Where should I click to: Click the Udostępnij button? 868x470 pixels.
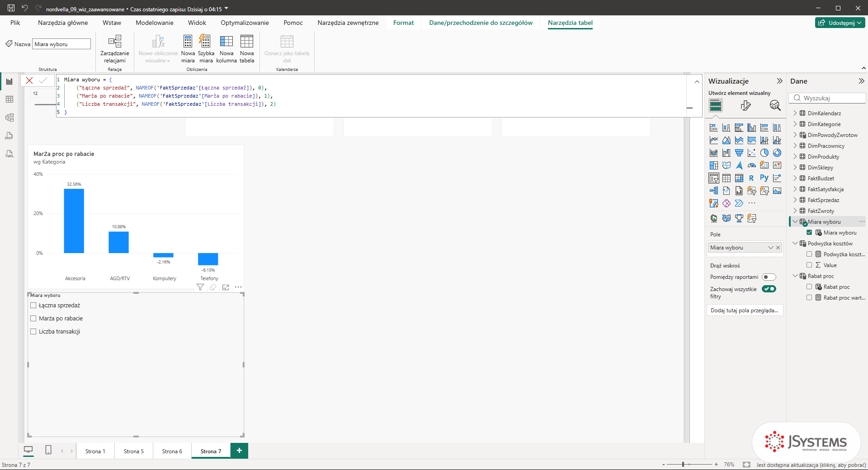[x=840, y=23]
